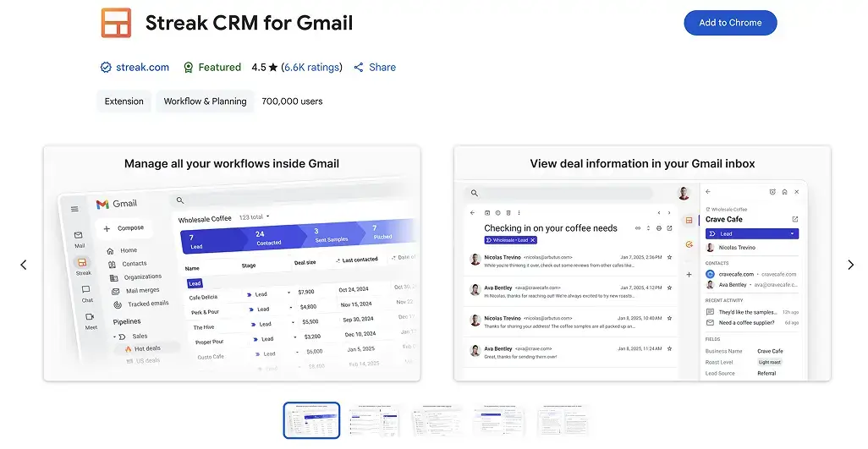Click 'Hot deals' under Sales pipeline
868x449 pixels.
point(147,349)
